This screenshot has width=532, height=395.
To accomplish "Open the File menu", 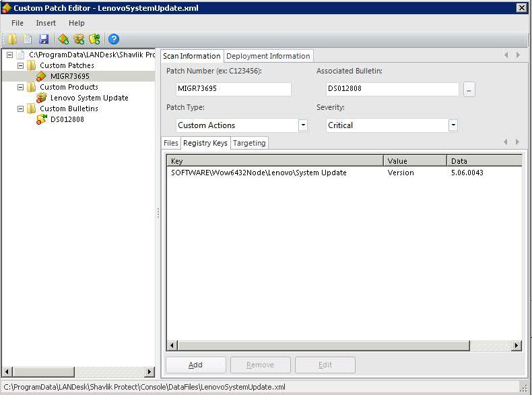I will 18,23.
